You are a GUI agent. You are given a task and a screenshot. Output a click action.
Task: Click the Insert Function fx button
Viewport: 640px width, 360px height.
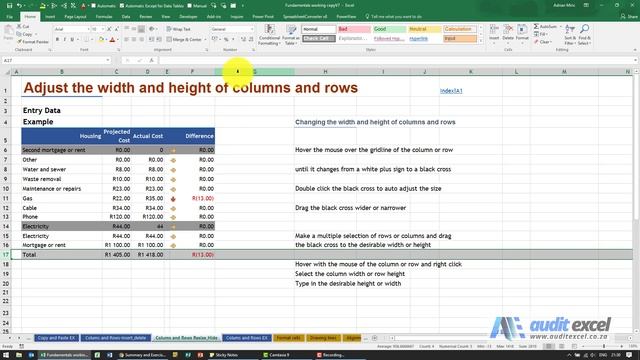coord(151,60)
